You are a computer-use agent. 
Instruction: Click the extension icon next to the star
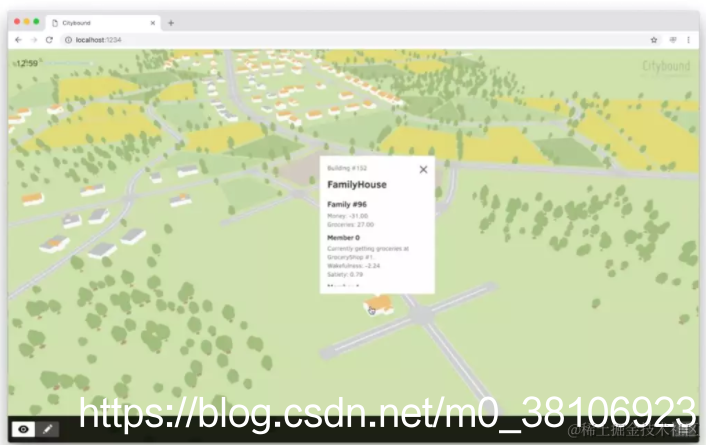673,40
